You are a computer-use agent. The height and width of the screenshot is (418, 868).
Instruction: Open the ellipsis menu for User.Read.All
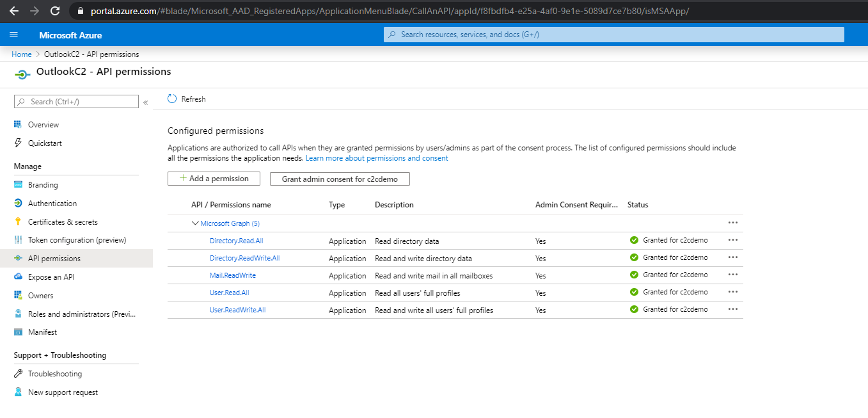(x=733, y=292)
